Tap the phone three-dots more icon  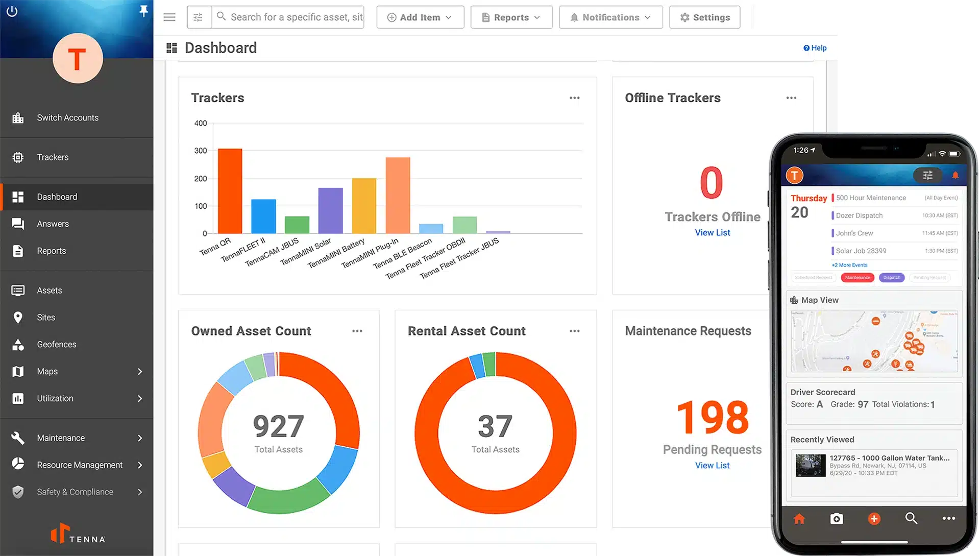pyautogui.click(x=949, y=519)
